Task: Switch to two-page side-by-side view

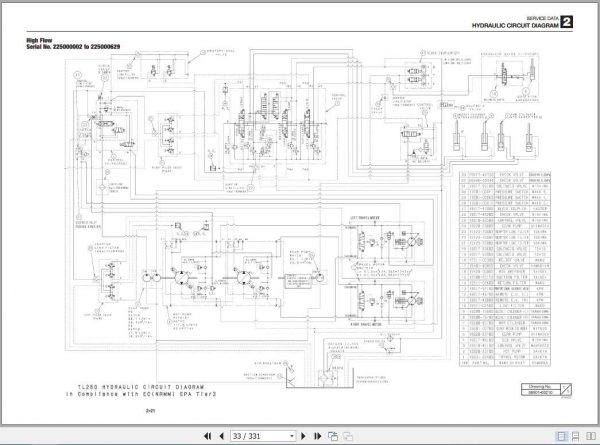Action: click(591, 436)
